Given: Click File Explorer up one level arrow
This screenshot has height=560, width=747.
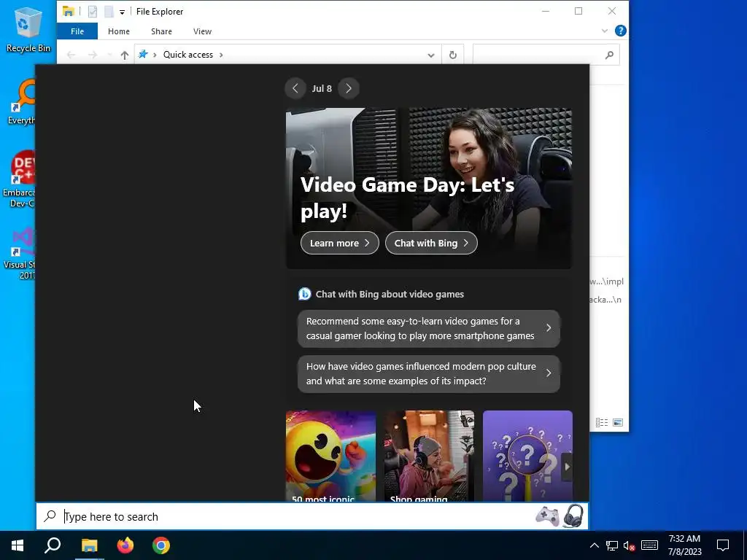Looking at the screenshot, I should click(x=124, y=55).
